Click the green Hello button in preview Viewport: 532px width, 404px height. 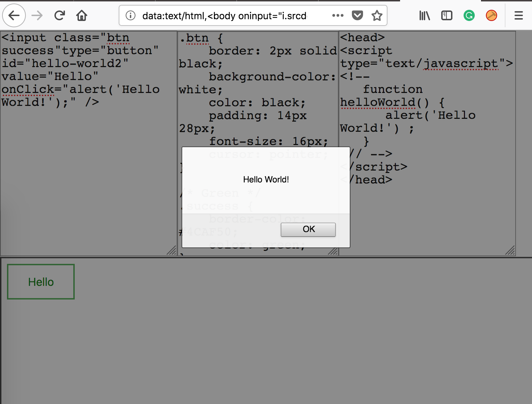41,282
